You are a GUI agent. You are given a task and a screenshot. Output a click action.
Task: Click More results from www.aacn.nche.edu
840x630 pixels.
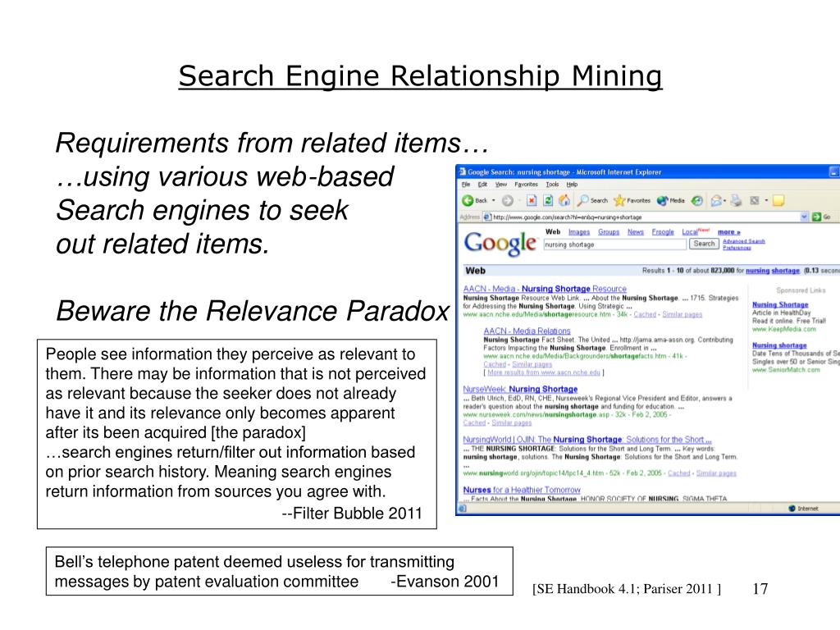[544, 372]
